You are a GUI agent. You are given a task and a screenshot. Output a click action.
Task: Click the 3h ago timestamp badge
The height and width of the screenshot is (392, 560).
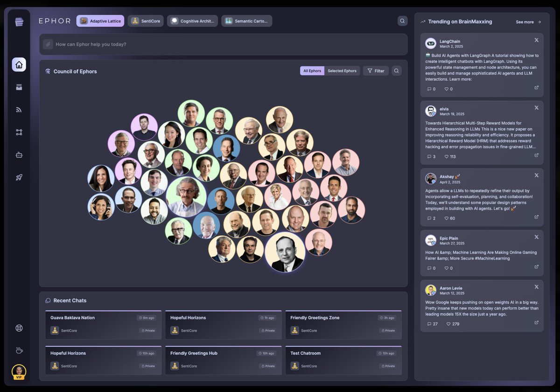point(387,318)
